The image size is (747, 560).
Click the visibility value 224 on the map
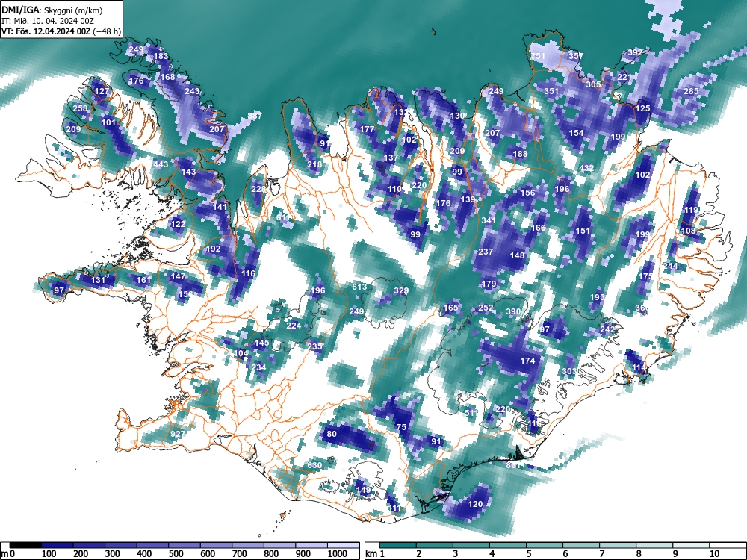point(294,326)
